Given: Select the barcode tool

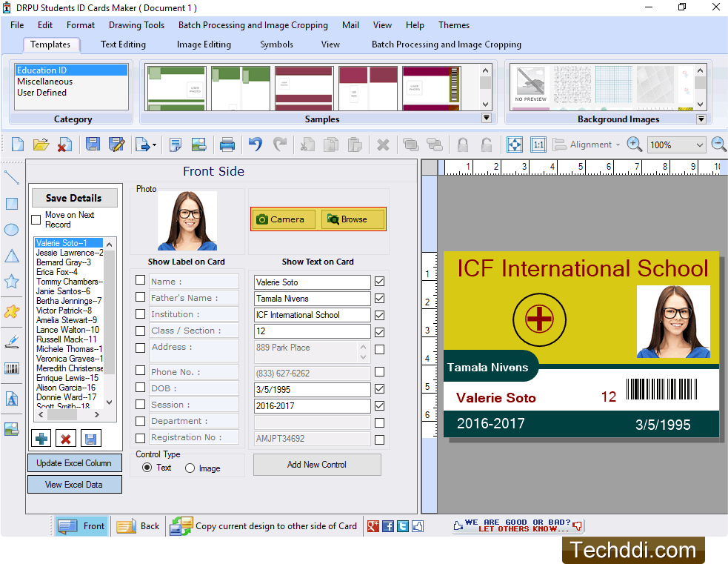Looking at the screenshot, I should point(12,369).
